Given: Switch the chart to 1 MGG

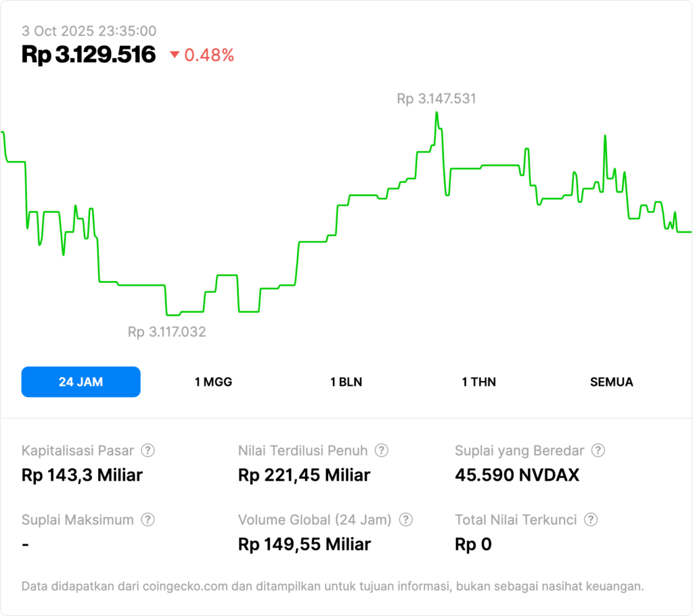Looking at the screenshot, I should [213, 382].
